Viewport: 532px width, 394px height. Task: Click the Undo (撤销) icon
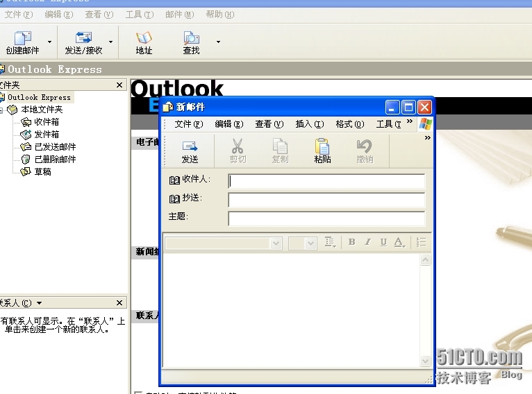coord(365,151)
